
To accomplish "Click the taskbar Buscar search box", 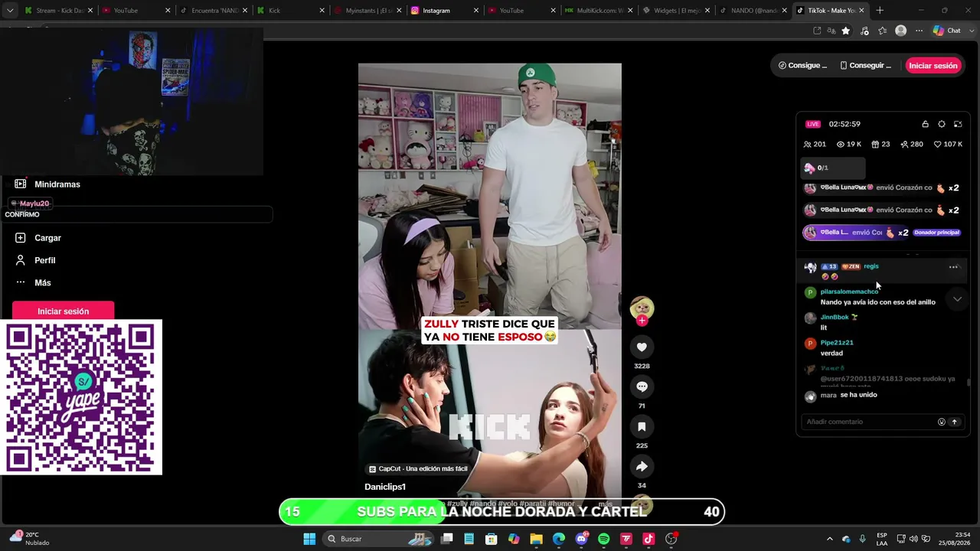I will coord(378,539).
